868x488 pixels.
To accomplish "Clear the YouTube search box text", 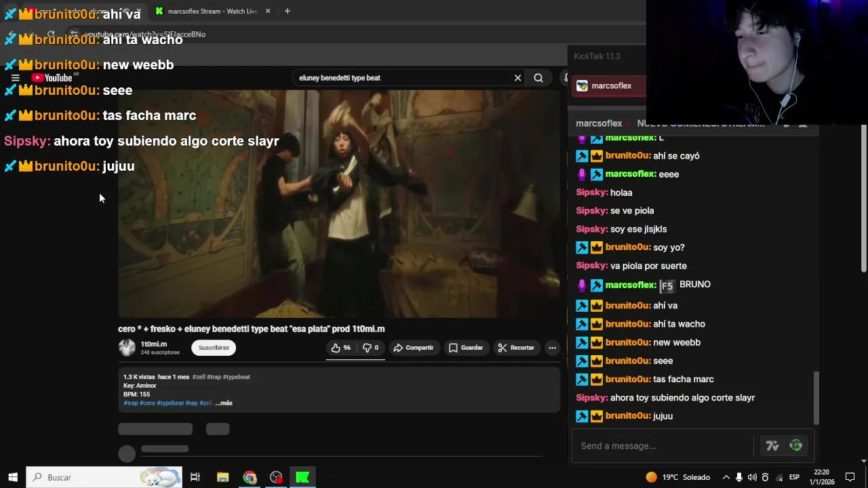I will (x=517, y=78).
